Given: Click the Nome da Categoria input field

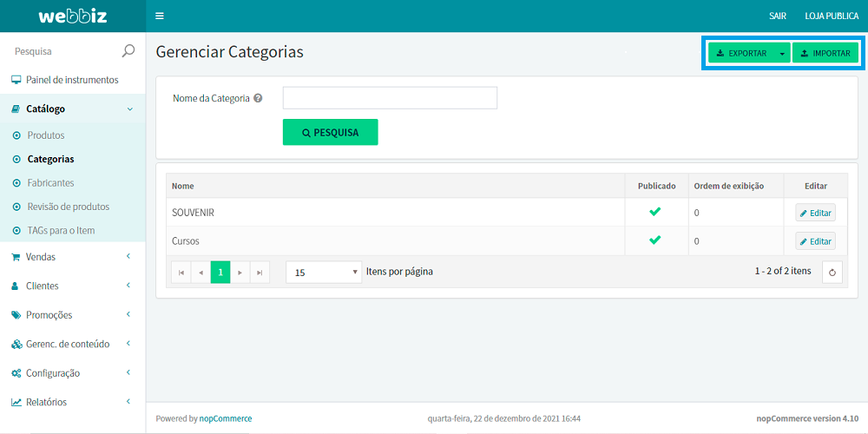Looking at the screenshot, I should [x=390, y=98].
